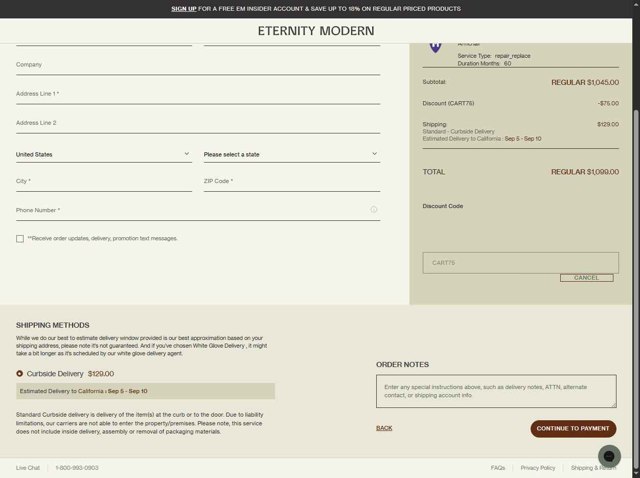Click the Estimated Delivery Sep 5 - Sep 10 bar
Screen dimensions: 640x478
tap(145, 391)
